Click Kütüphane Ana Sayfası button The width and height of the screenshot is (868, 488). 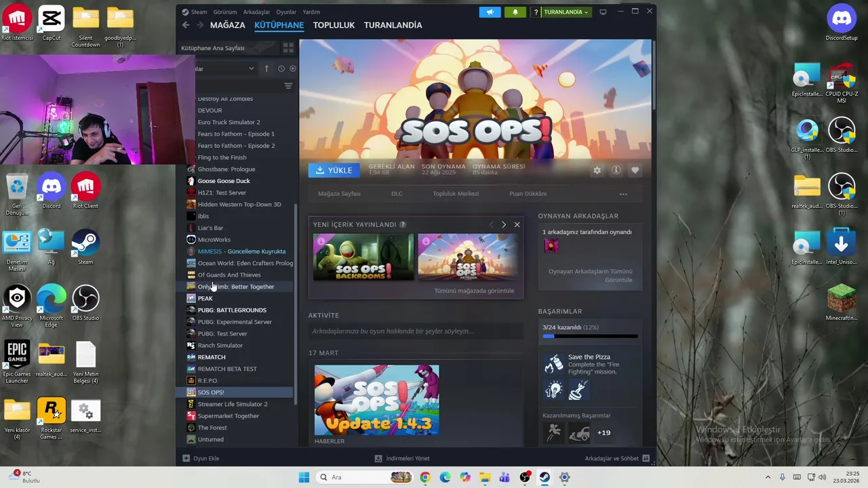229,48
